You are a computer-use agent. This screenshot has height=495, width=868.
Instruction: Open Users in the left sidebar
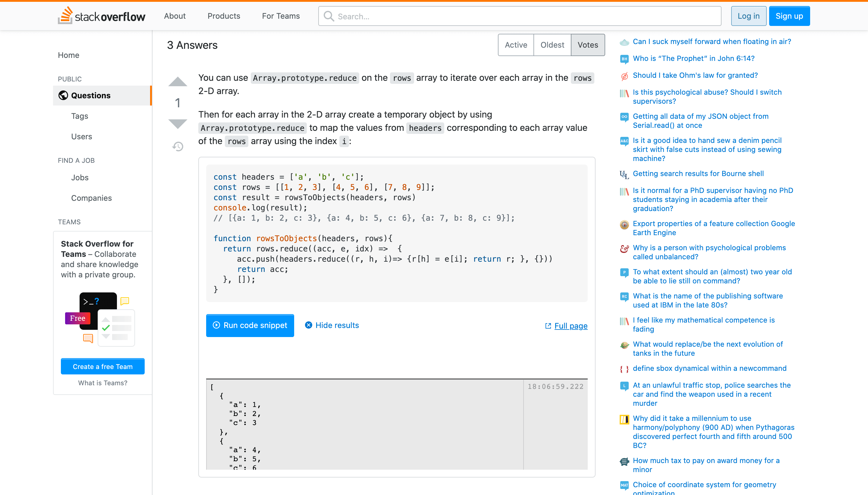pyautogui.click(x=81, y=136)
